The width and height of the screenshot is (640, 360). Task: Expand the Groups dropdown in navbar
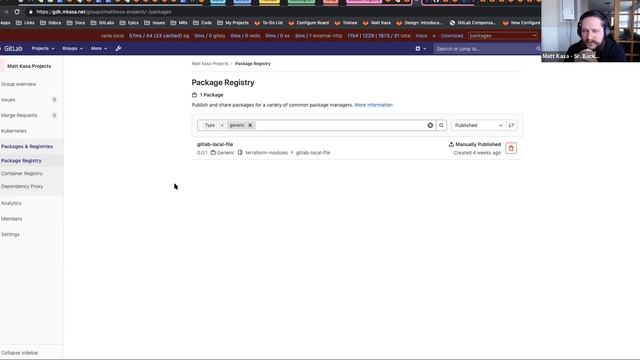tap(72, 49)
